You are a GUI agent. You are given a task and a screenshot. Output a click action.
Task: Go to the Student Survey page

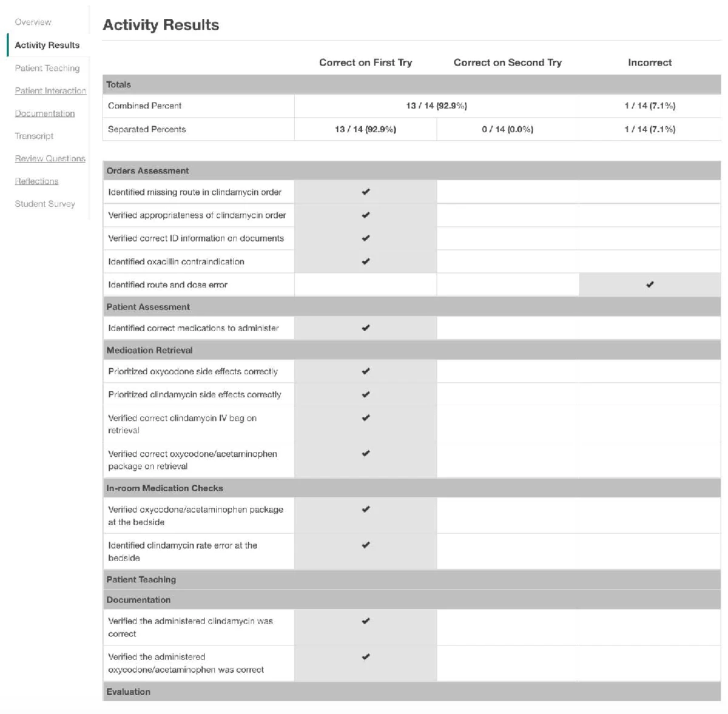pos(45,204)
